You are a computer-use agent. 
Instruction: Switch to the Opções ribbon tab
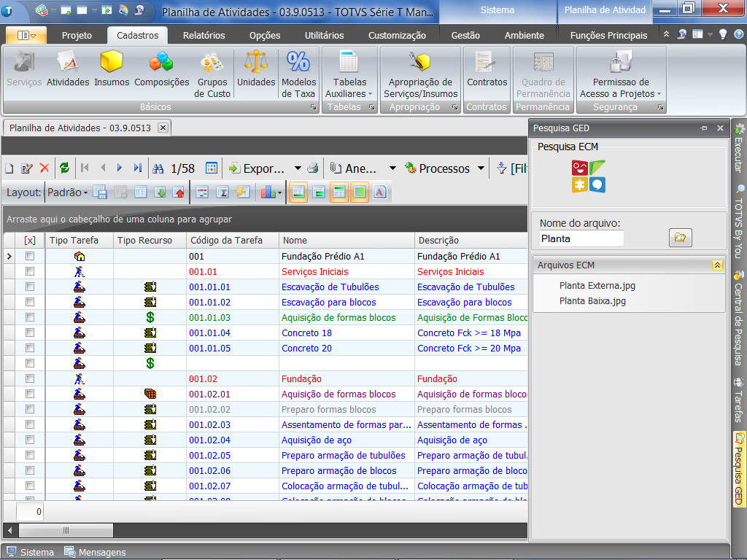[x=265, y=35]
